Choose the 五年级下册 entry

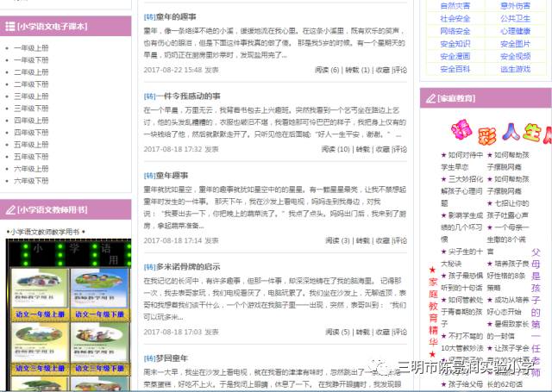click(31, 157)
